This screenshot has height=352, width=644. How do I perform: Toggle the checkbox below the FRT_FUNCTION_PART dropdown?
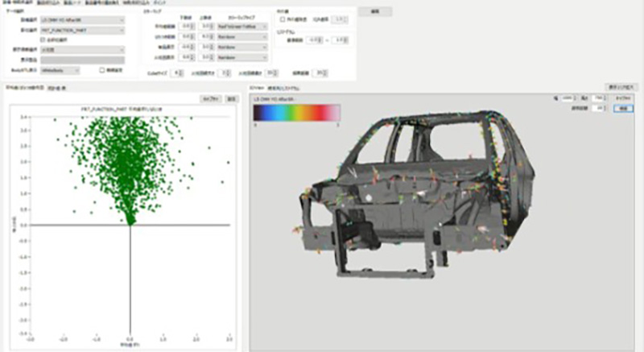43,39
